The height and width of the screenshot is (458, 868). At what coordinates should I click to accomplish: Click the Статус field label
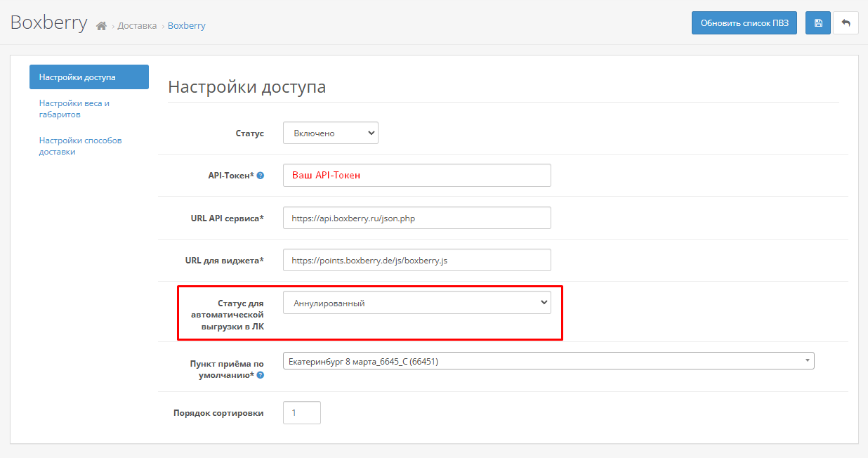(x=250, y=133)
